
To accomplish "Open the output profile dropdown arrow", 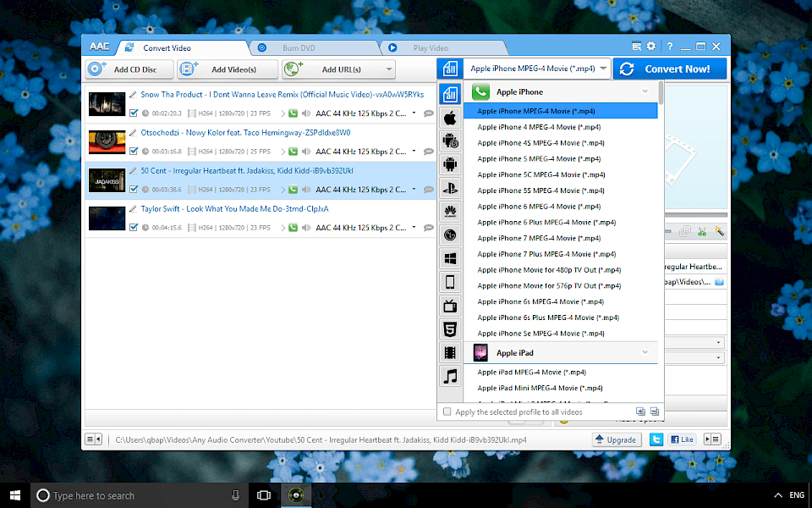I will 603,69.
